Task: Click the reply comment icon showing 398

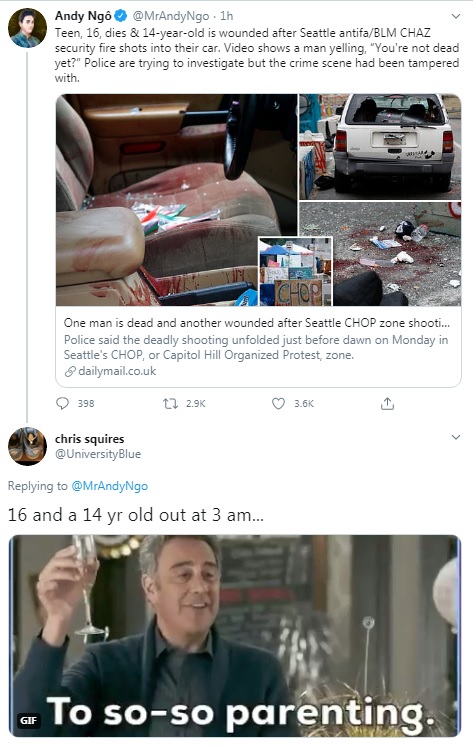Action: tap(63, 404)
